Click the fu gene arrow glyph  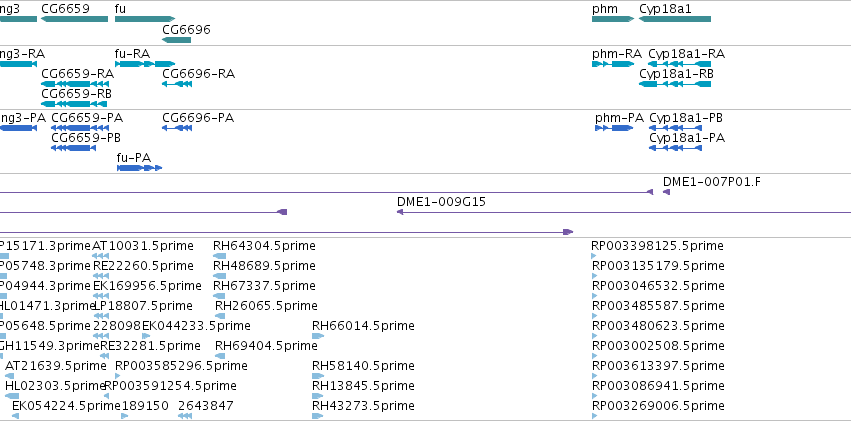tap(145, 19)
